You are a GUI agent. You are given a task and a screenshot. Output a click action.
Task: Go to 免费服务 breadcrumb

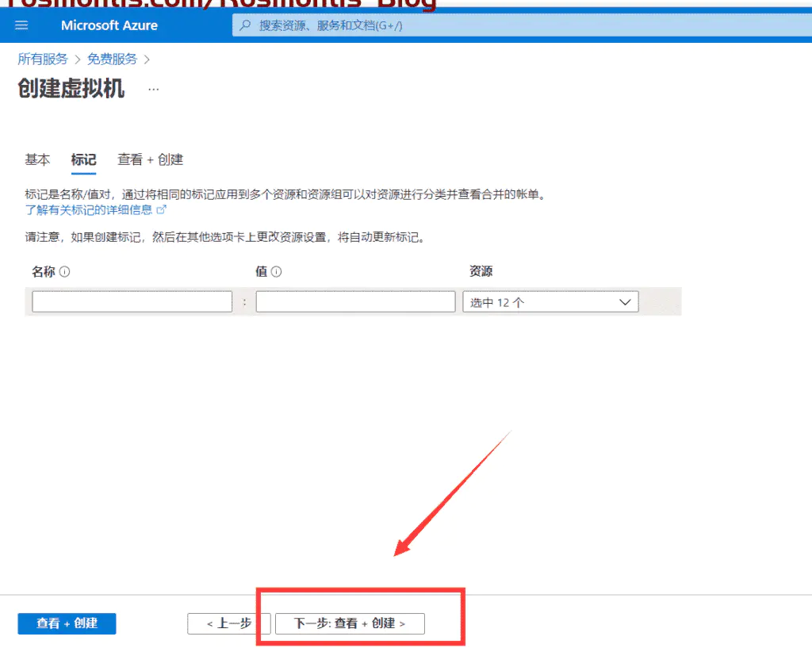click(112, 59)
